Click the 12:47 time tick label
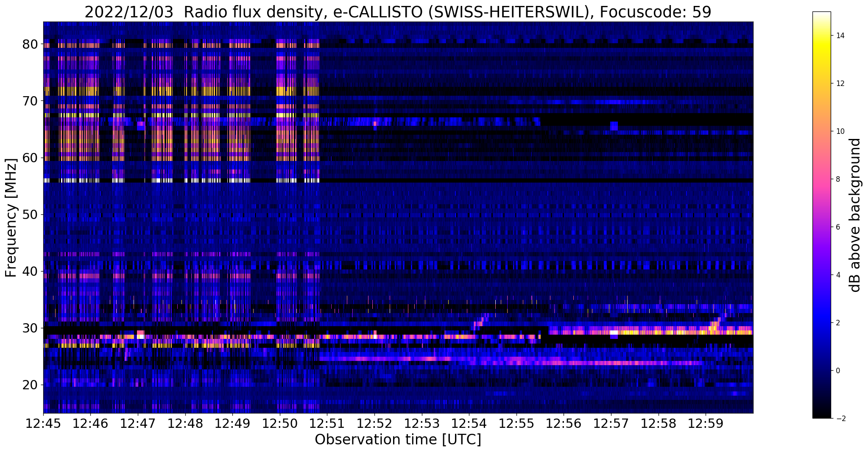The image size is (868, 452). pyautogui.click(x=138, y=423)
